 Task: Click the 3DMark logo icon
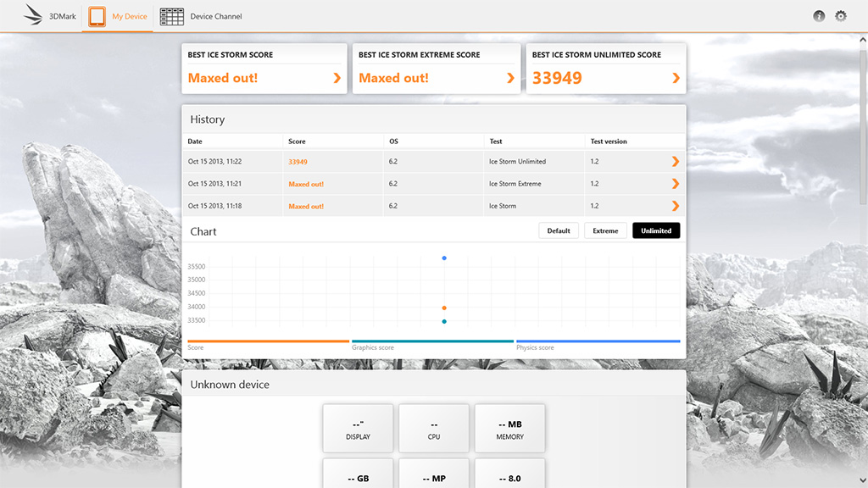[33, 15]
